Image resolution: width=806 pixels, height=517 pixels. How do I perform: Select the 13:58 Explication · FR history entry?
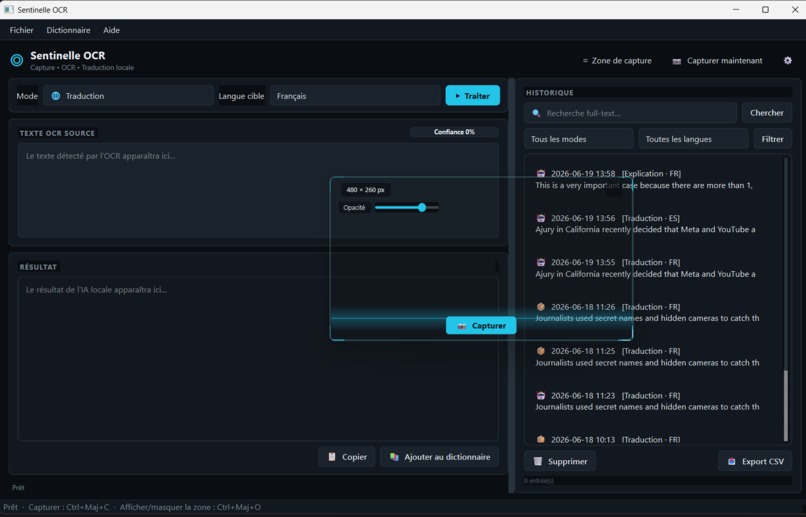(654, 179)
